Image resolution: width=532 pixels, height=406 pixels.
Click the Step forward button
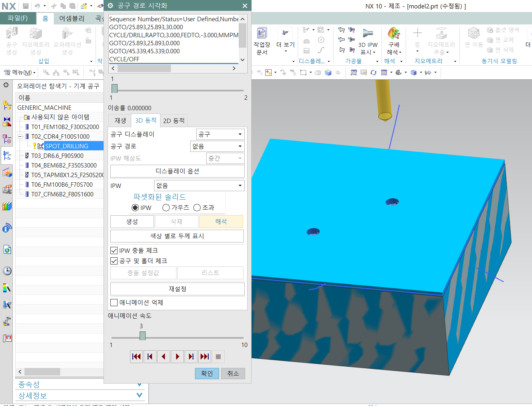(x=191, y=357)
